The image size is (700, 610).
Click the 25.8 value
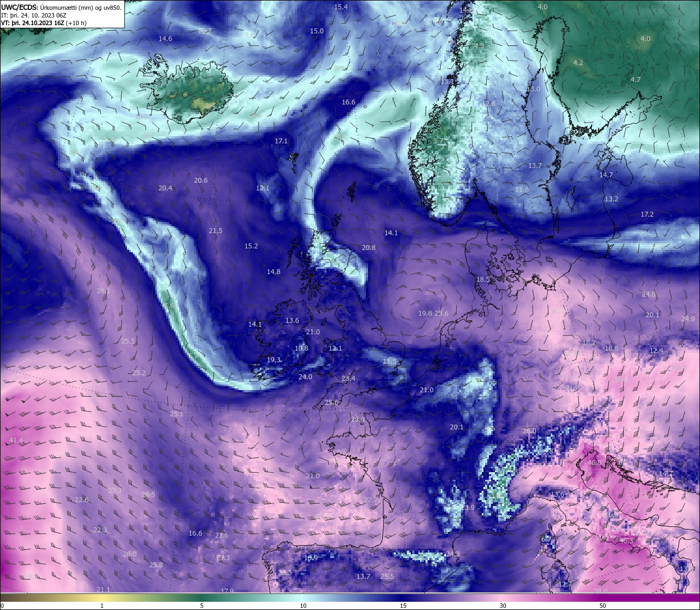point(156,565)
